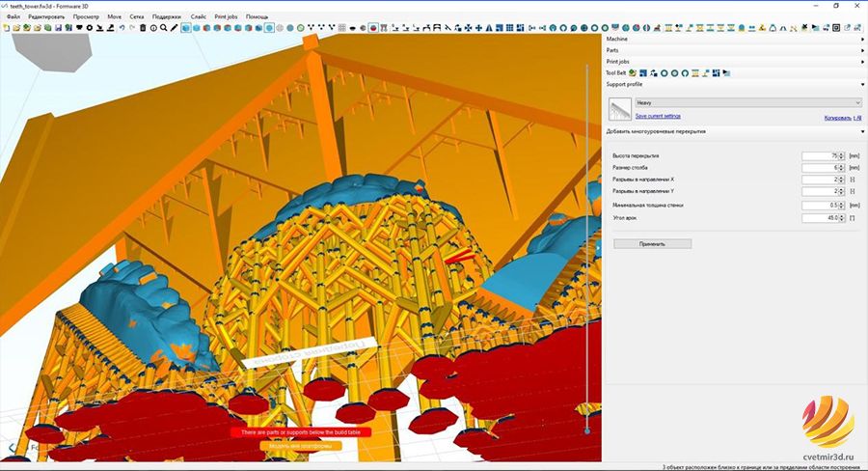This screenshot has height=471, width=868.
Task: Select the magnifier zoom tool
Action: pyautogui.click(x=164, y=28)
